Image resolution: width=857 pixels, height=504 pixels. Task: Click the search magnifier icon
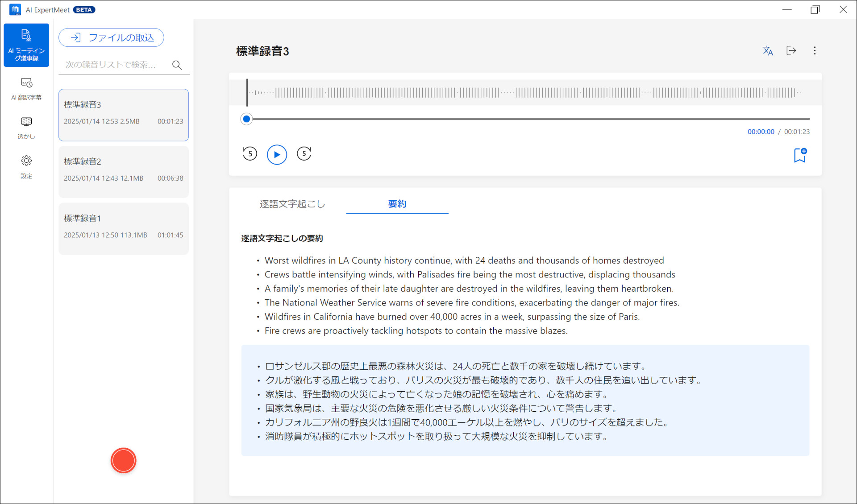(177, 65)
